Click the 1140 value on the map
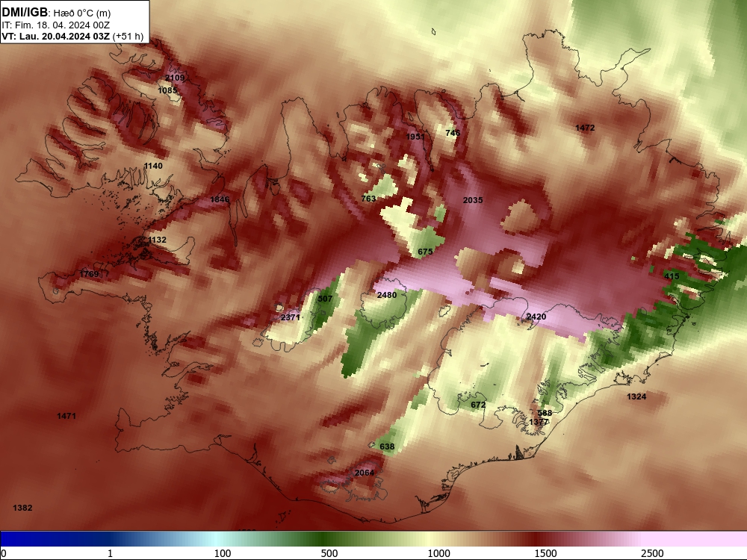The height and width of the screenshot is (560, 747). pyautogui.click(x=153, y=166)
